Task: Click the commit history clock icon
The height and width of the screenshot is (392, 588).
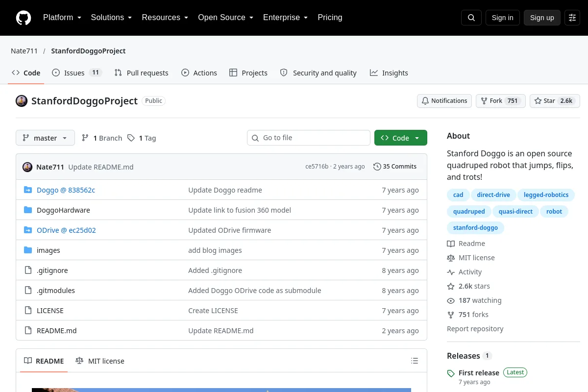Action: pyautogui.click(x=377, y=167)
